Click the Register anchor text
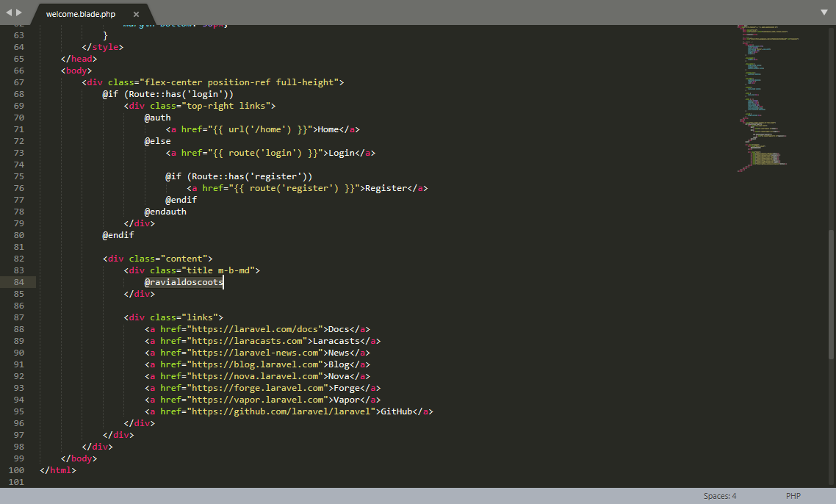The height and width of the screenshot is (504, 836). [x=386, y=188]
